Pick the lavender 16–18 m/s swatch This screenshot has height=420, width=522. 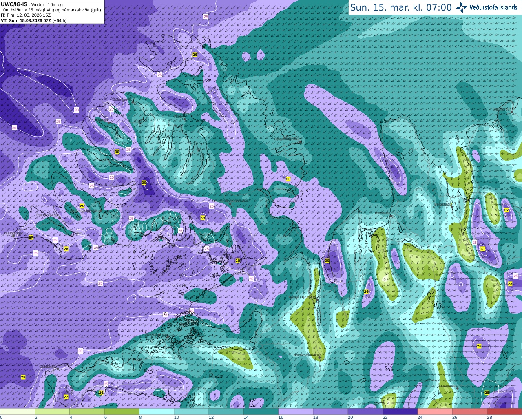[x=296, y=411]
